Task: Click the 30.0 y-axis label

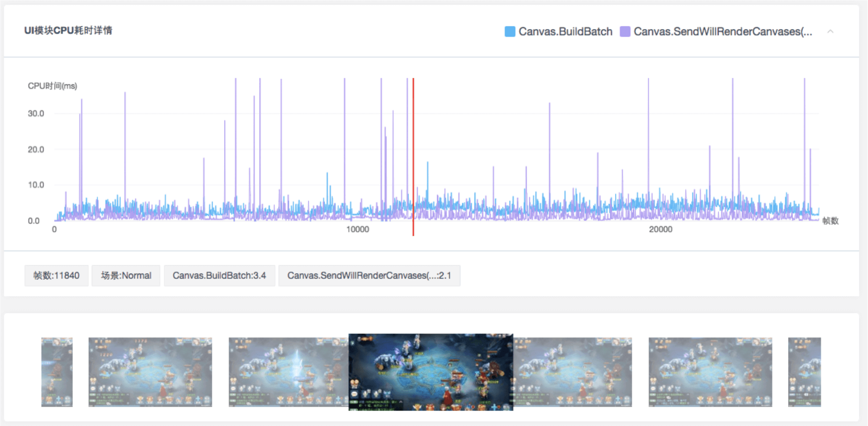Action: coord(36,114)
